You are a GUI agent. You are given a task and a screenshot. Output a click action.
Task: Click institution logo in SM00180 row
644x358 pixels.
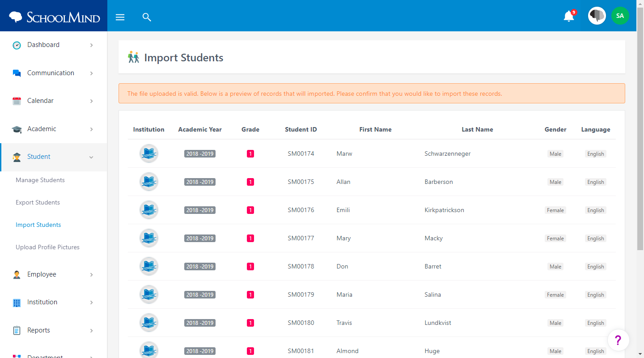[148, 323]
